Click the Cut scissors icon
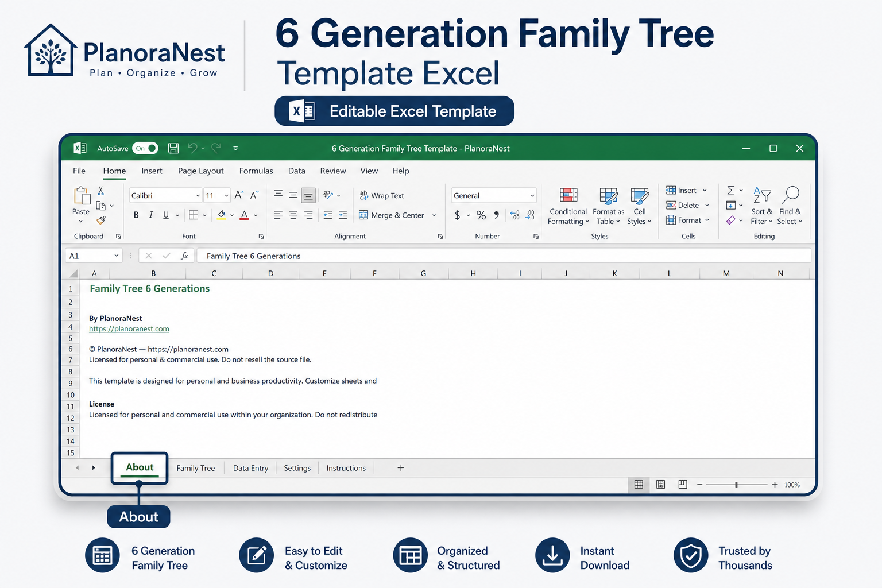 click(x=101, y=191)
